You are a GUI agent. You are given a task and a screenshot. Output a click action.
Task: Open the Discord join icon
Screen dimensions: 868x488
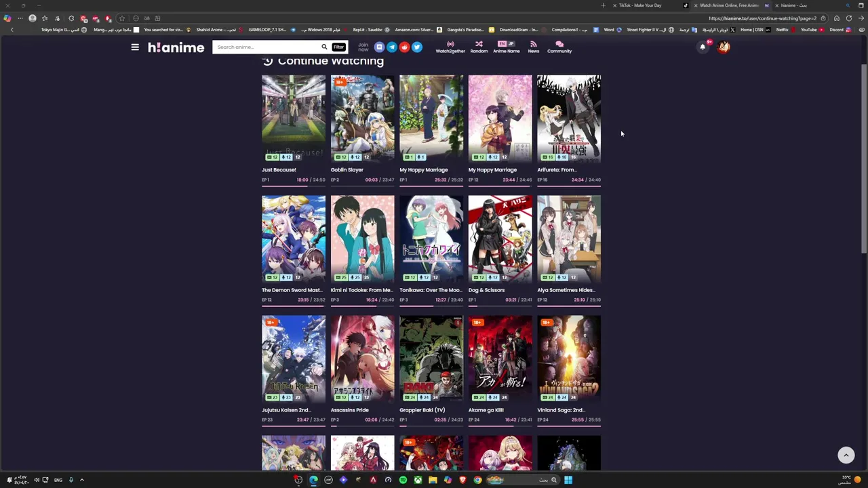379,47
